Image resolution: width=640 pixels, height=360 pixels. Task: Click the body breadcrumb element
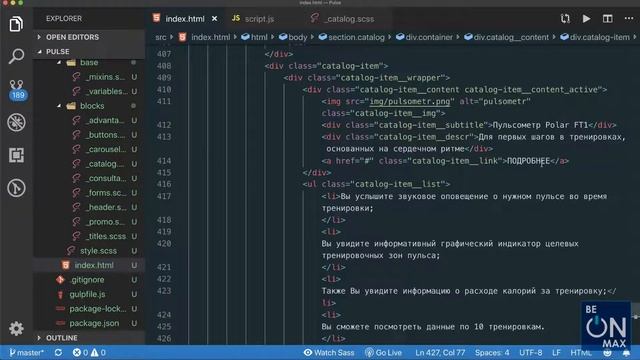(293, 37)
